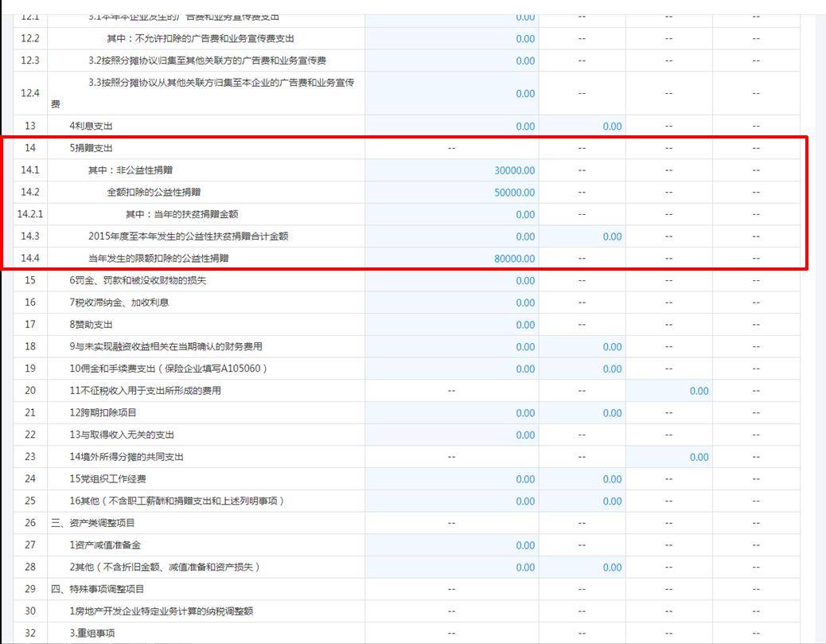Edit the row 14.2.1 poverty donation amount
This screenshot has height=644, width=826.
click(x=452, y=214)
